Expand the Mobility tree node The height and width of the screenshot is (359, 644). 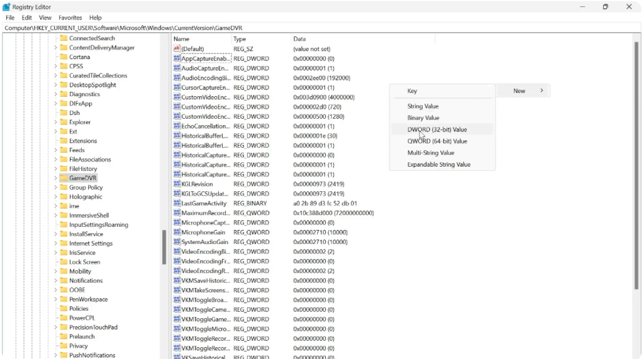tap(55, 271)
